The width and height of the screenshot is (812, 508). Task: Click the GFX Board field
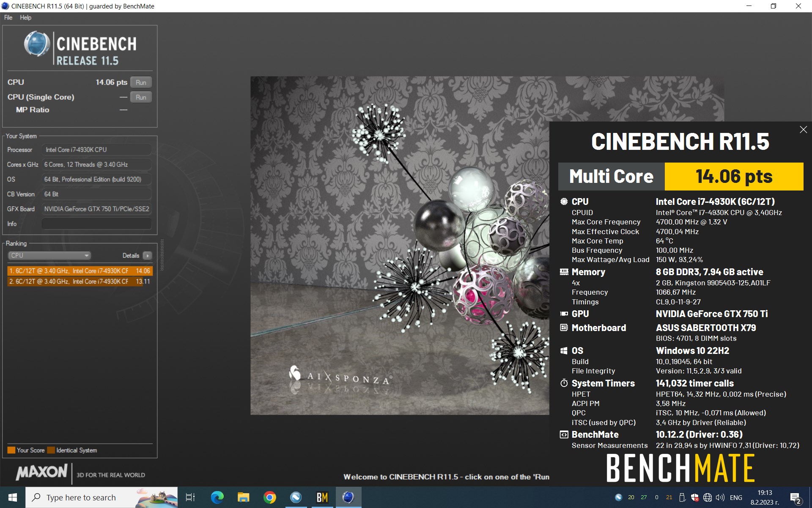coord(96,209)
